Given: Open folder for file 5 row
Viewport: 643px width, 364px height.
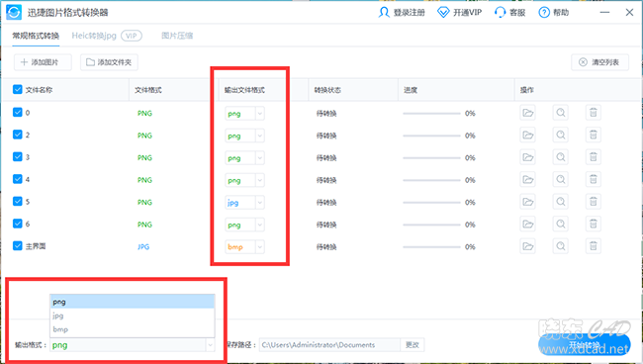Looking at the screenshot, I should tap(528, 202).
